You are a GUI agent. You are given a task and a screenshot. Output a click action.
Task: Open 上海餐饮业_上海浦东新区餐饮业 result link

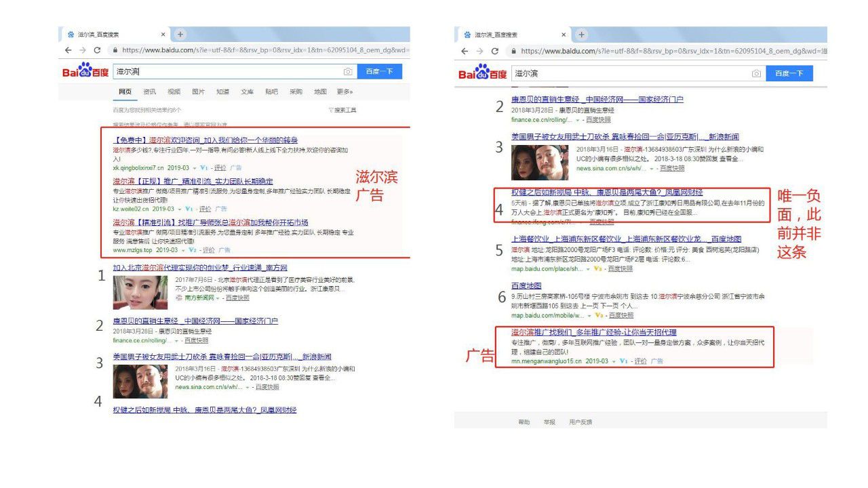pyautogui.click(x=626, y=239)
